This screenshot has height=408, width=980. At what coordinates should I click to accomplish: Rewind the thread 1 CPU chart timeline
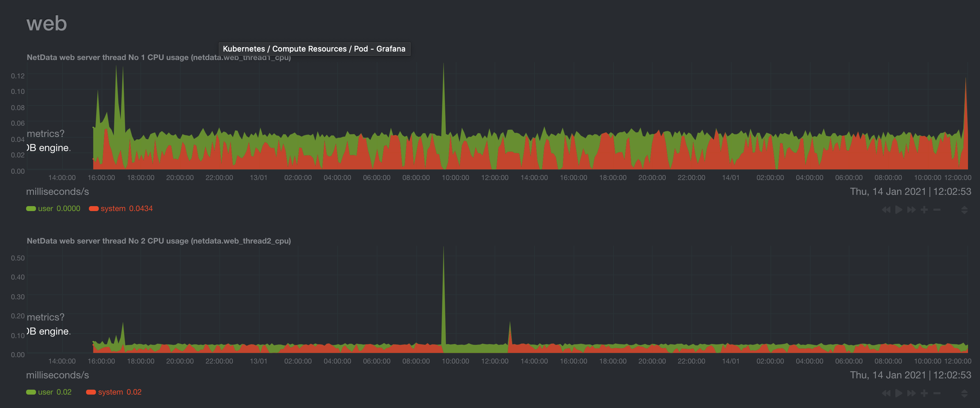[x=886, y=209]
